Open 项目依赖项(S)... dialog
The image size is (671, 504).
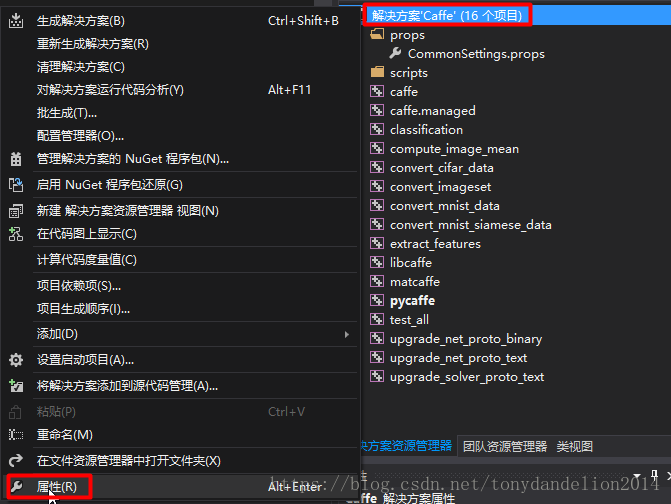(x=79, y=285)
